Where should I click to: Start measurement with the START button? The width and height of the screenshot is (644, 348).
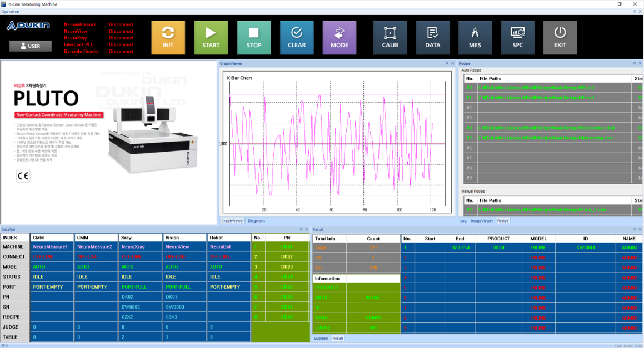pyautogui.click(x=211, y=38)
